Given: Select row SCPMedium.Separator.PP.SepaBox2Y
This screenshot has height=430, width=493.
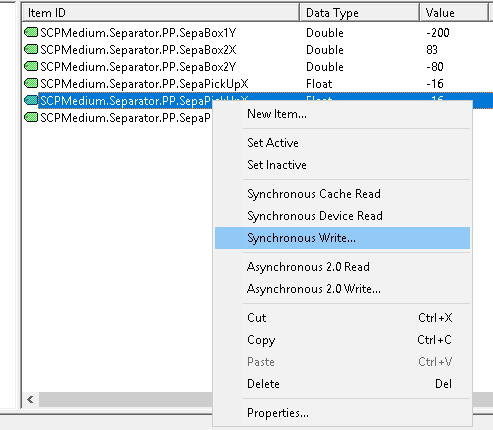Looking at the screenshot, I should click(138, 67).
